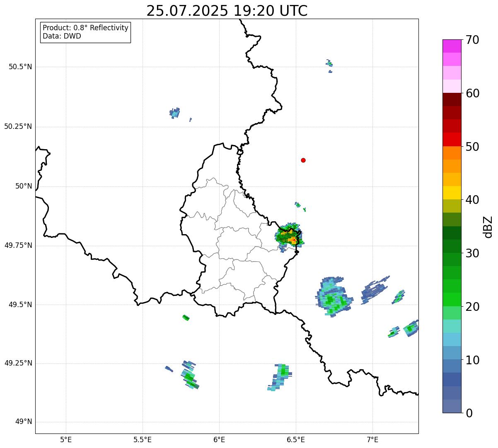The width and height of the screenshot is (498, 448).
Task: Click the small echo near 50.5°N 6.7°E
Action: [329, 63]
